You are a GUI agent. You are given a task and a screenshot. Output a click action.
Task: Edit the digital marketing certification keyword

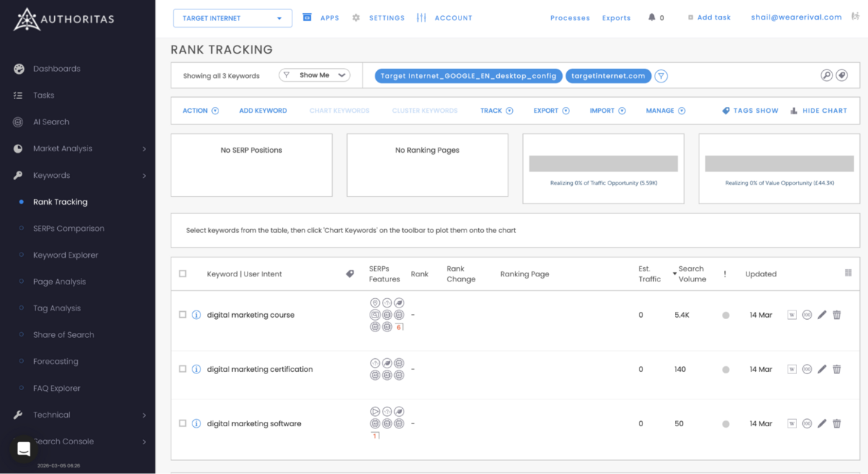click(822, 369)
